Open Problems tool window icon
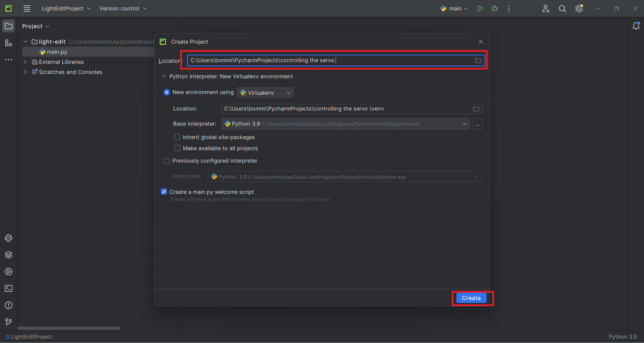644x343 pixels. (8, 305)
